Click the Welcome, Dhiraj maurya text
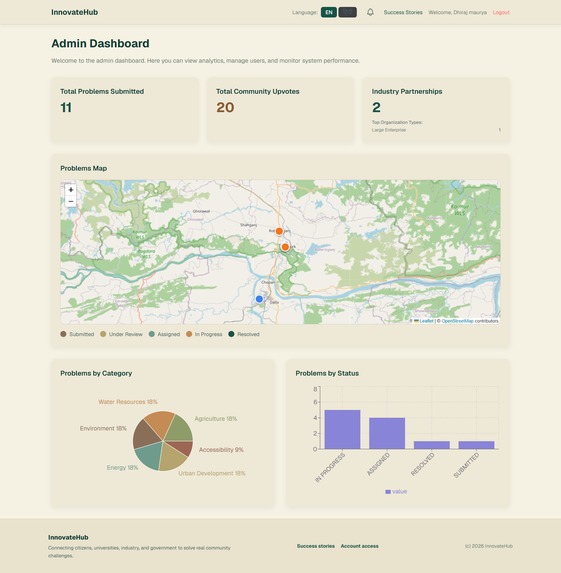Image resolution: width=561 pixels, height=573 pixels. click(457, 12)
